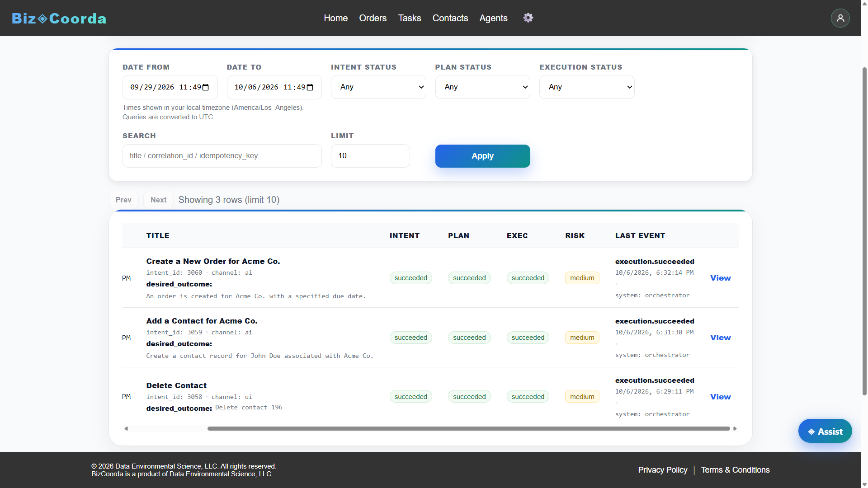Expand the Intent Status dropdown
This screenshot has width=868, height=488.
pyautogui.click(x=378, y=87)
